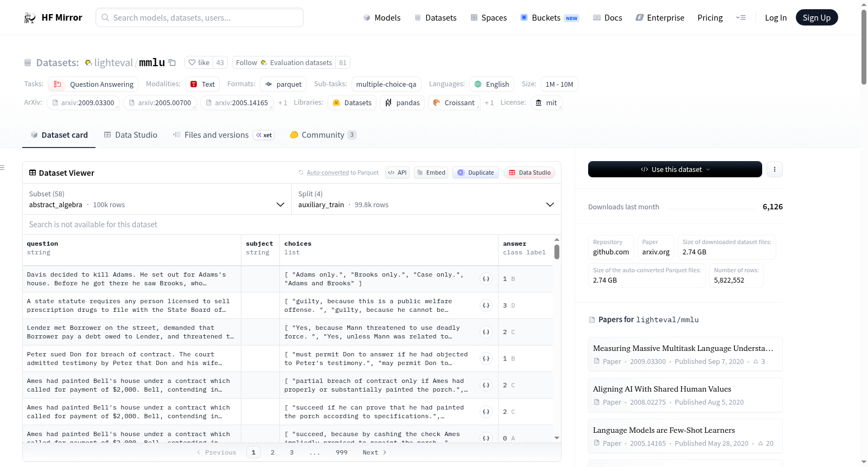The width and height of the screenshot is (868, 467).
Task: Open Datasets in the top navigation
Action: point(435,17)
